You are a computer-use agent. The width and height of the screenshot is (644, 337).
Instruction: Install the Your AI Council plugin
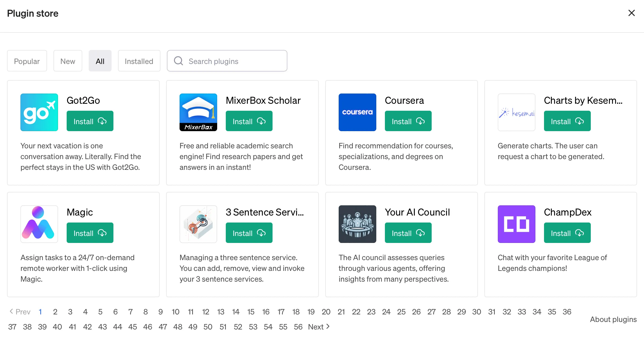408,233
